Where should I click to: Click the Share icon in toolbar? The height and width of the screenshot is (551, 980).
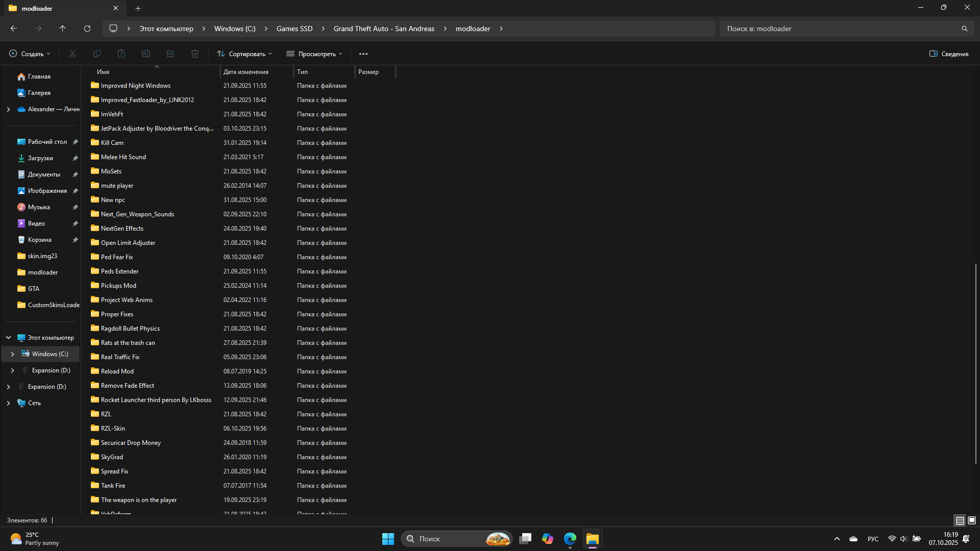click(170, 54)
